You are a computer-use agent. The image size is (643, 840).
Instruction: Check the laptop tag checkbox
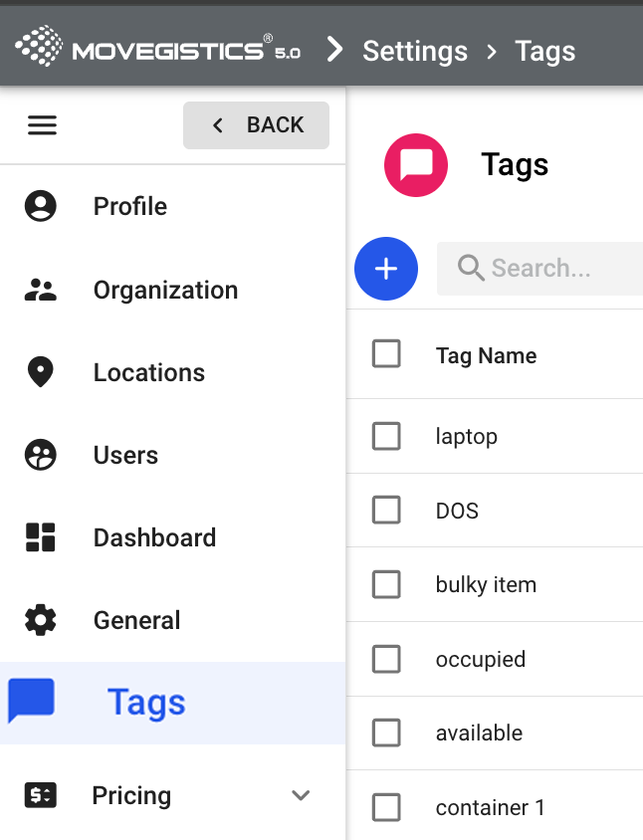coord(386,436)
